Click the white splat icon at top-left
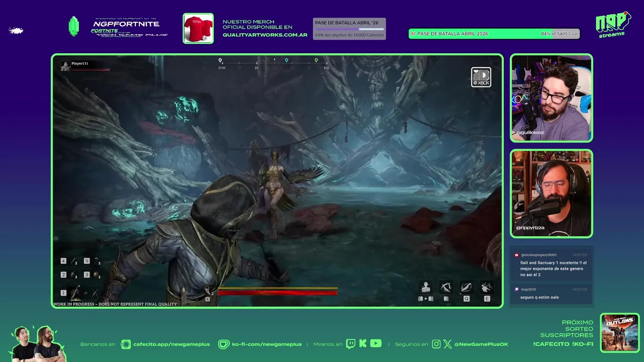Image resolution: width=644 pixels, height=362 pixels. click(16, 31)
